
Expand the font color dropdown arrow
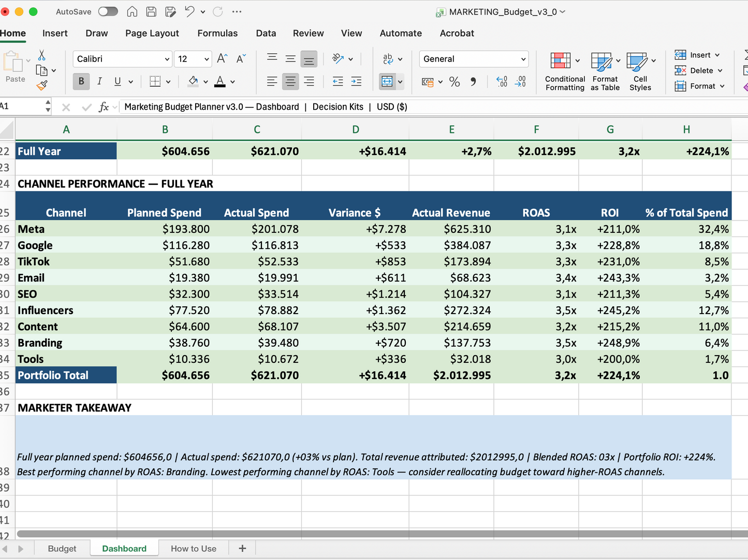coord(232,82)
